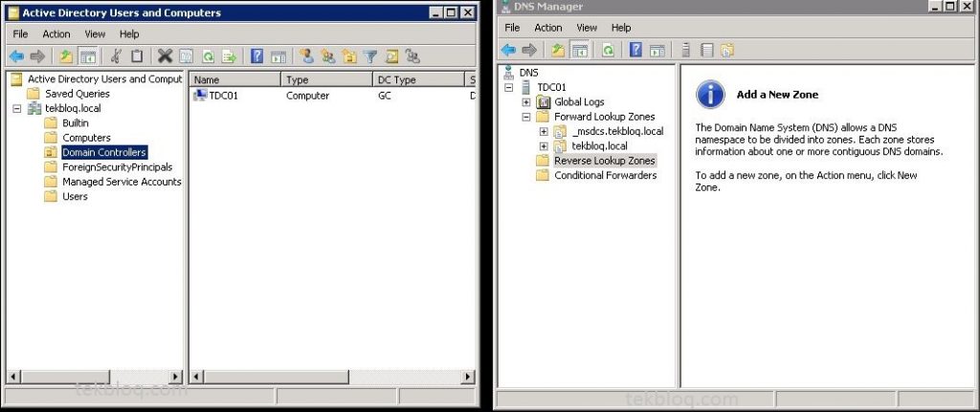
Task: Click the Delete X icon
Action: coord(165,56)
